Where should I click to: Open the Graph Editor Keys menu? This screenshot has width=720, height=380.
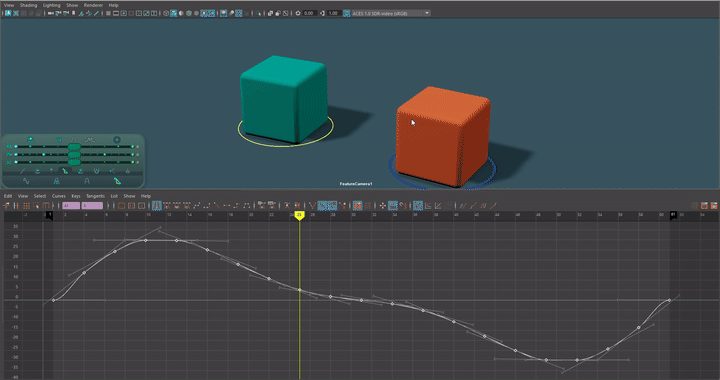pyautogui.click(x=76, y=196)
